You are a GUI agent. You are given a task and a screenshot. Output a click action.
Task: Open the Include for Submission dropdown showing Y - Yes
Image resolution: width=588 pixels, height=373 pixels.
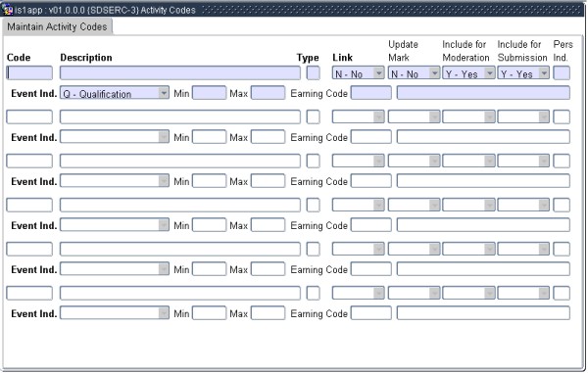pos(523,73)
